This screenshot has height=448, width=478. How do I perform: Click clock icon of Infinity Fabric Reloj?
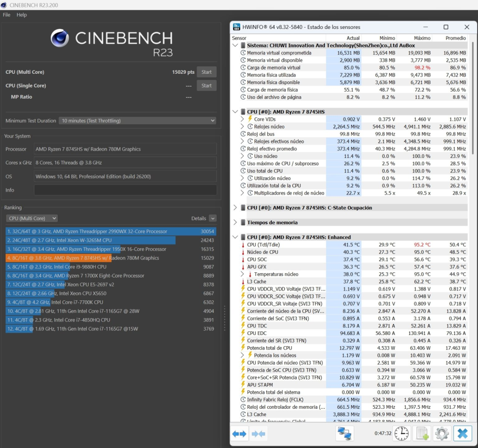[243, 399]
